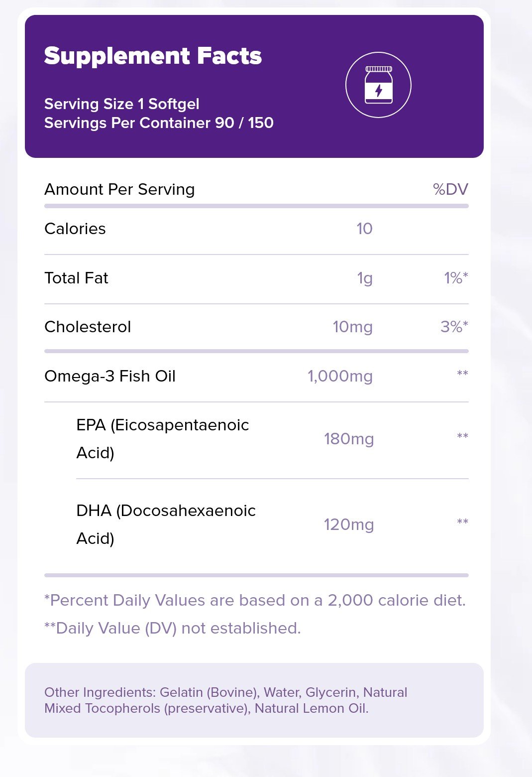Screen dimensions: 532x777
Task: Click the Cholesterol 3%* daily value
Action: [454, 327]
